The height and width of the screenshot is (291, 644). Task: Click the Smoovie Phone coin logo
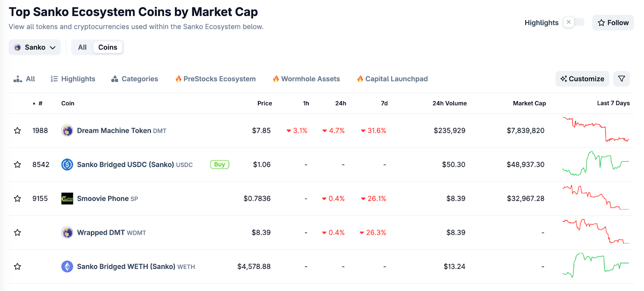67,198
